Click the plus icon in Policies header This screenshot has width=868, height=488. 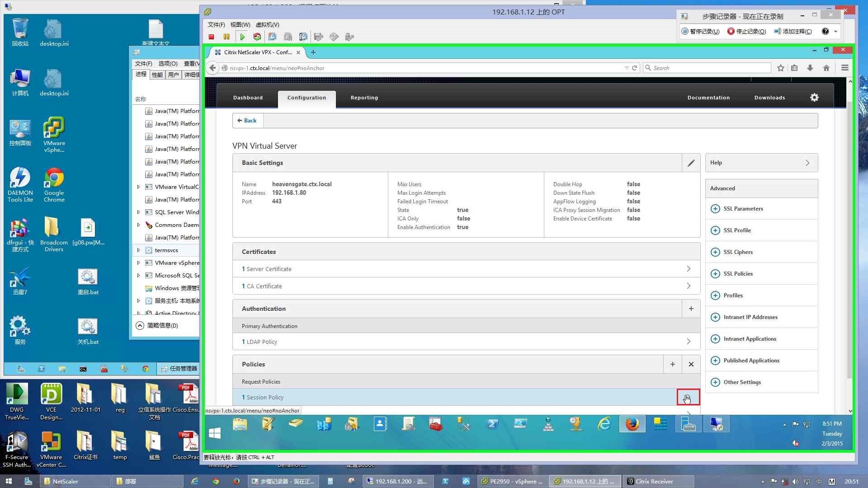tap(673, 365)
